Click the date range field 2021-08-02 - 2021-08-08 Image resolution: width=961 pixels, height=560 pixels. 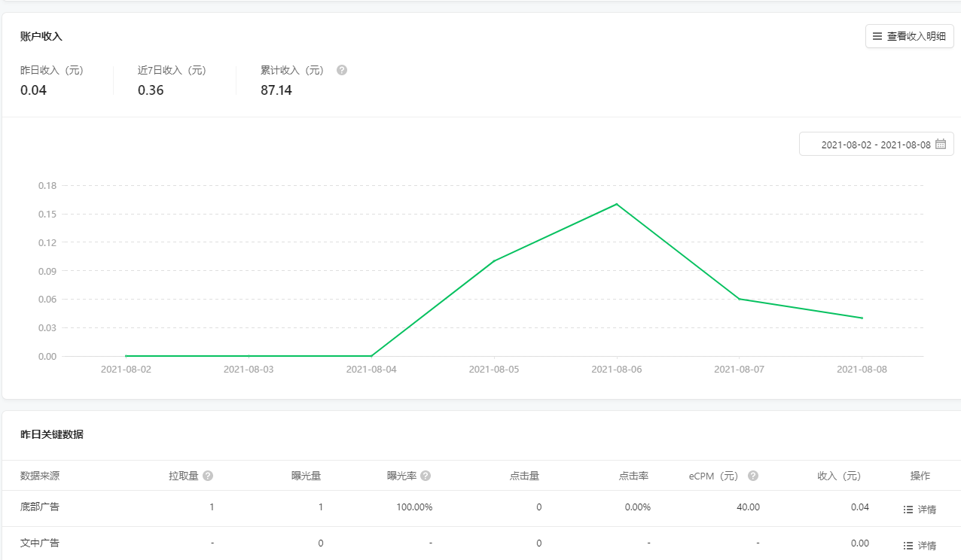tap(875, 145)
